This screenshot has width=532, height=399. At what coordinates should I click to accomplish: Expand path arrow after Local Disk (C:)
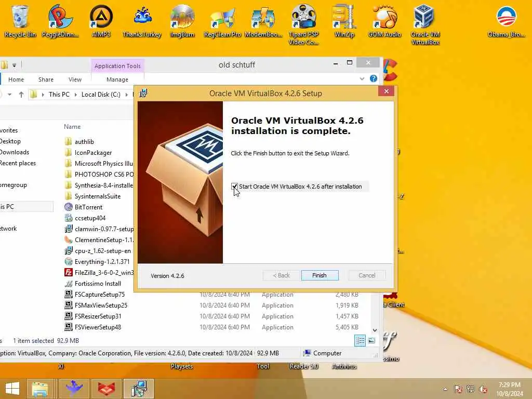coord(126,95)
